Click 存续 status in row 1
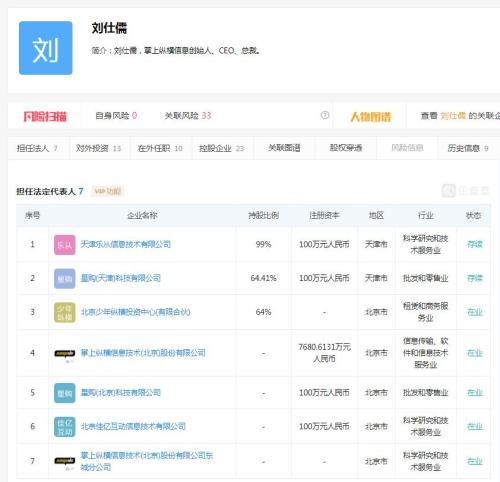500x482 pixels. point(475,244)
